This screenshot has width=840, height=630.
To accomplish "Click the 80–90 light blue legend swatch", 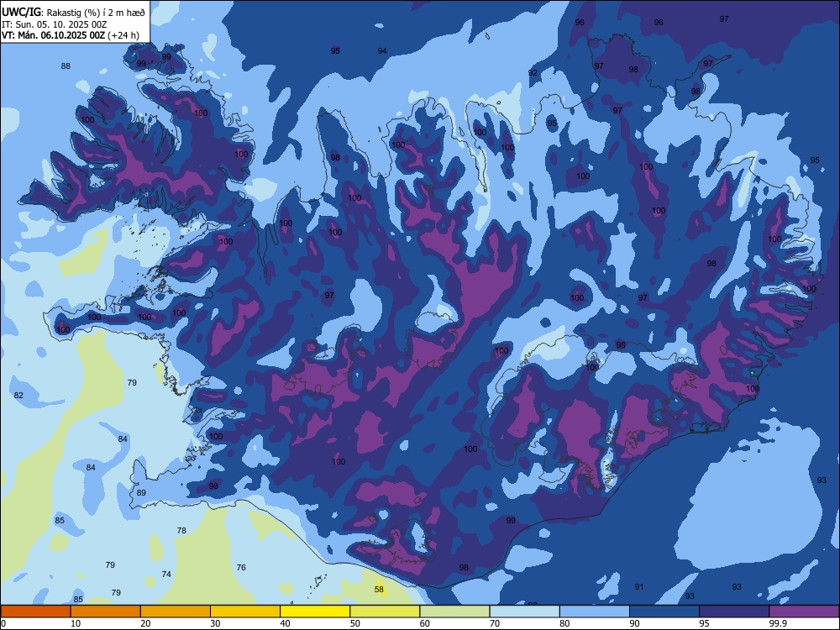I will tap(595, 612).
